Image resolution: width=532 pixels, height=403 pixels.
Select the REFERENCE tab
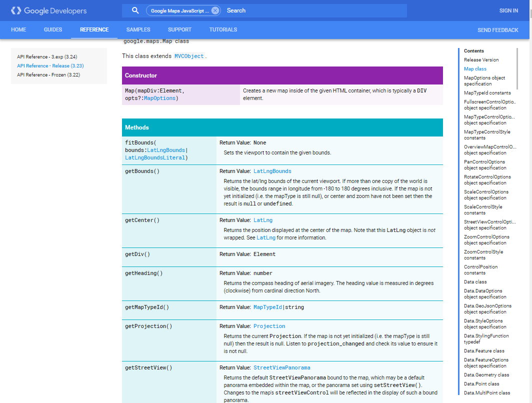[x=94, y=29]
